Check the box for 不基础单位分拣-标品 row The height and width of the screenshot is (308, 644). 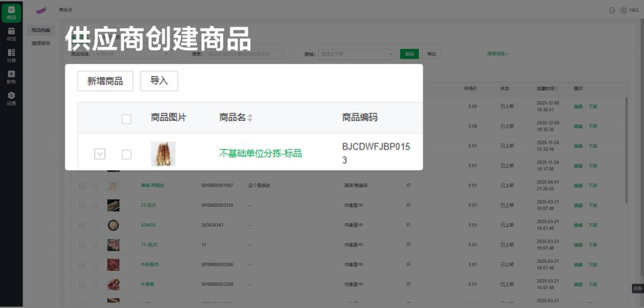pyautogui.click(x=126, y=154)
